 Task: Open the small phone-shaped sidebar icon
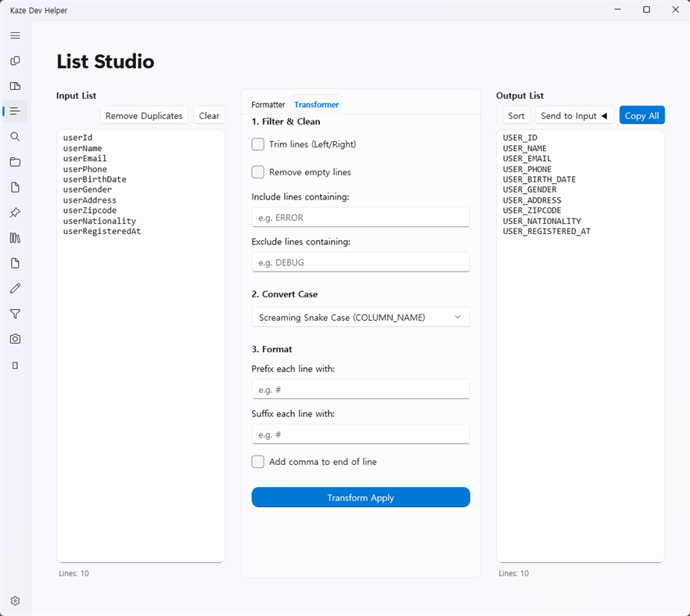15,366
